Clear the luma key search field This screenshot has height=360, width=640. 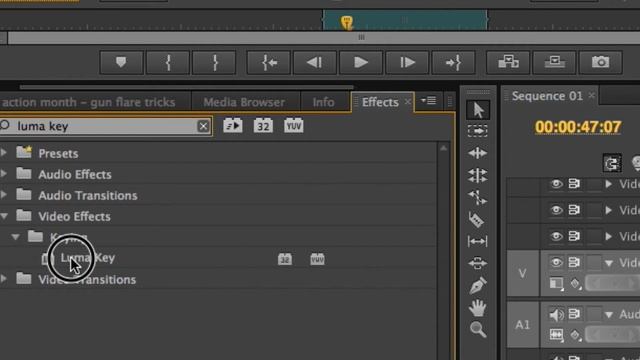coord(203,126)
